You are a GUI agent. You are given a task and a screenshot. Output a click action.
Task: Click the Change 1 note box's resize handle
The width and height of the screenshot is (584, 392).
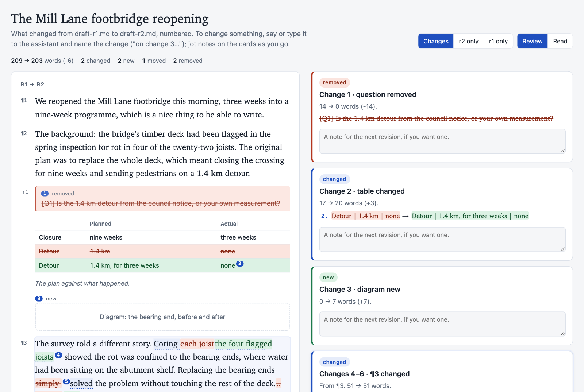(563, 151)
